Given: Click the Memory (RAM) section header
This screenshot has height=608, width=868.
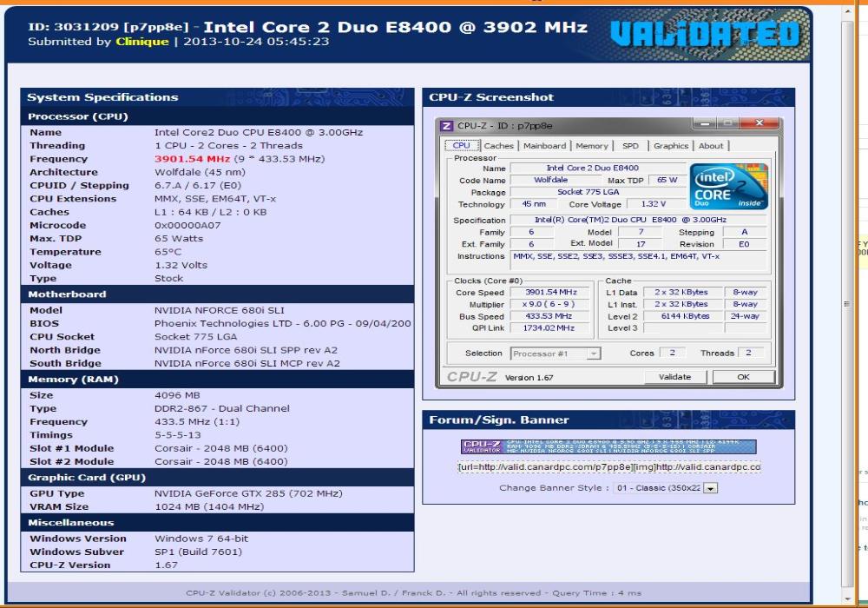Looking at the screenshot, I should click(218, 380).
